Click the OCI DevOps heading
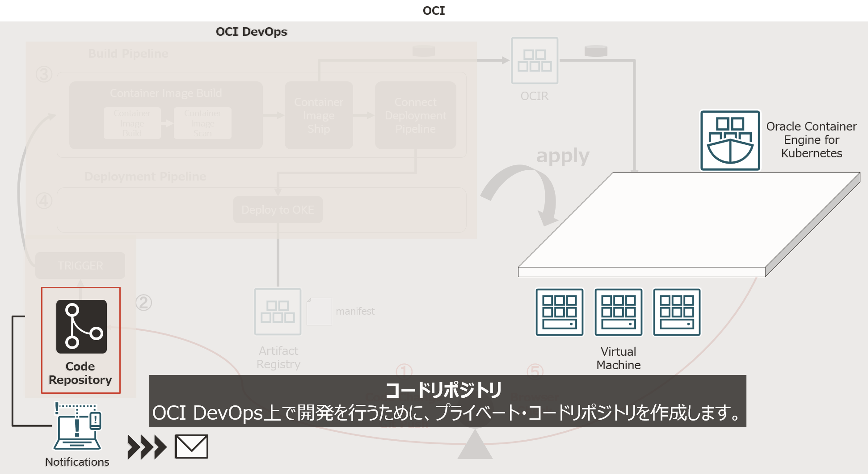868x476 pixels. pyautogui.click(x=251, y=32)
